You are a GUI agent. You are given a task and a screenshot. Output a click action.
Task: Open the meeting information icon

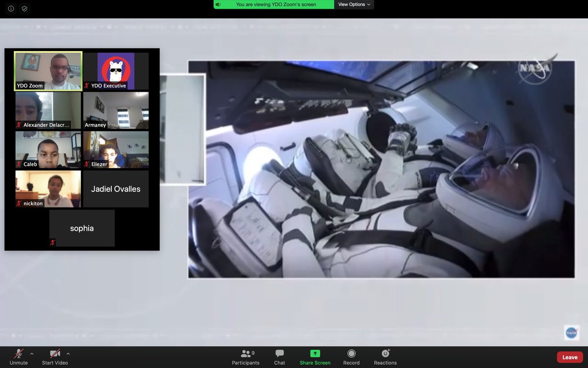(x=11, y=8)
